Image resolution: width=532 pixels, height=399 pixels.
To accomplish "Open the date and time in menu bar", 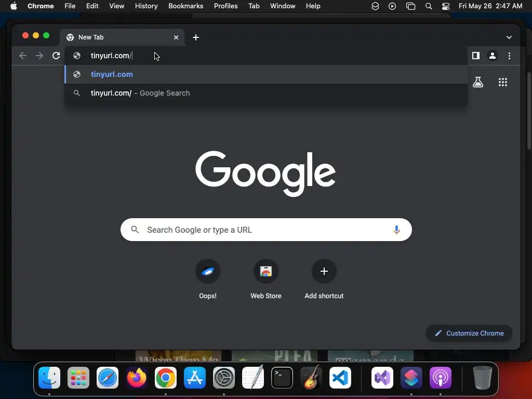I will click(x=490, y=6).
